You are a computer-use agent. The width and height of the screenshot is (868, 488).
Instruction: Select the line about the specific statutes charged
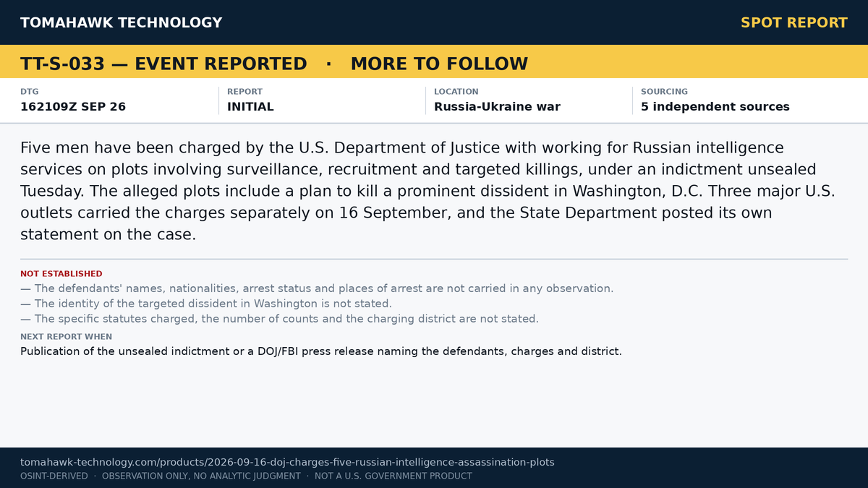click(279, 319)
